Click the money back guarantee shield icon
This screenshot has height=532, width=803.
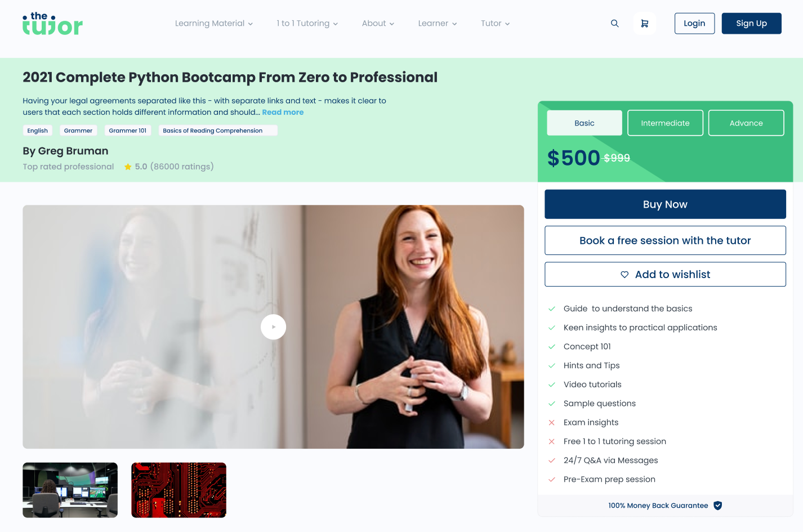pos(717,506)
